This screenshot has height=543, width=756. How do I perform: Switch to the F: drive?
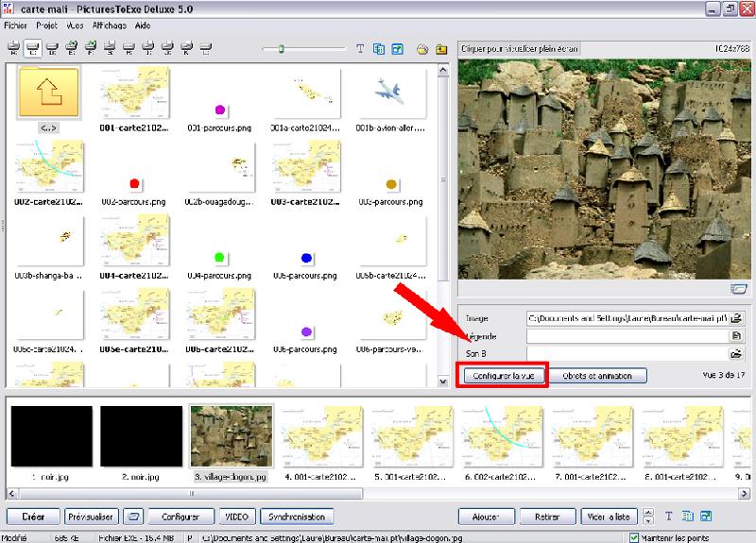click(x=90, y=48)
